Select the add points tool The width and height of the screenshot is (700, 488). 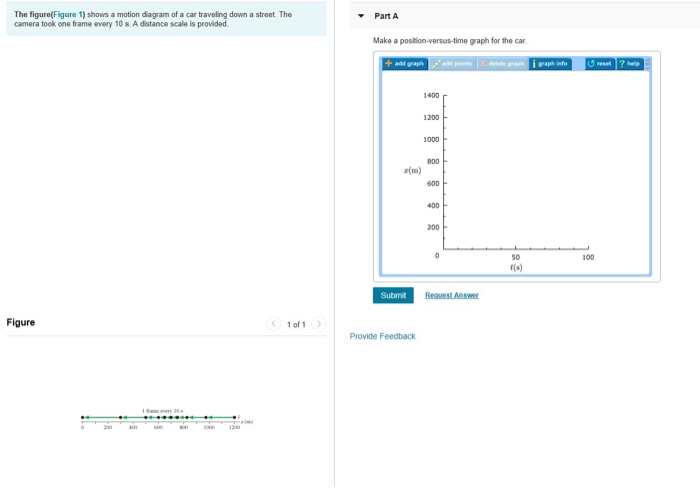click(452, 63)
